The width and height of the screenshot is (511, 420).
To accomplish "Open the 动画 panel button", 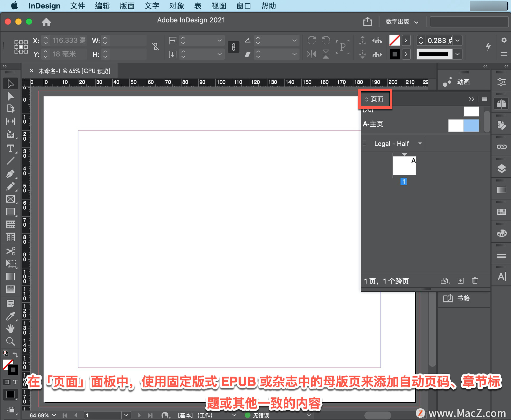I will pos(463,82).
